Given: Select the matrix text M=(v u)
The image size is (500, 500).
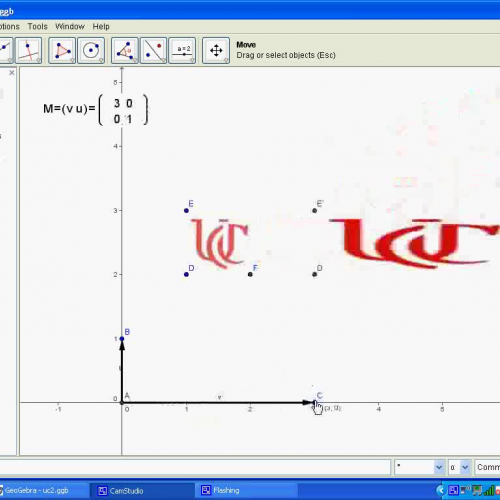Looking at the screenshot, I should (x=95, y=110).
